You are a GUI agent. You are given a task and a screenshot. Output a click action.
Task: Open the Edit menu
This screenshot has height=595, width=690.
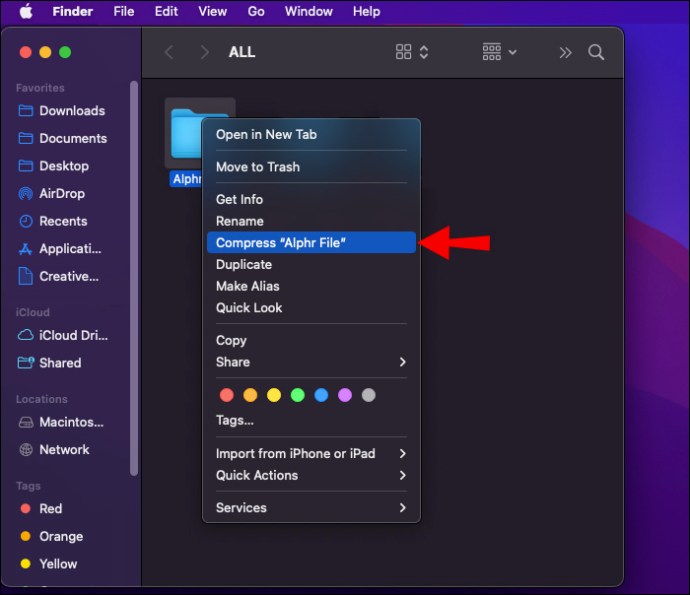coord(166,11)
